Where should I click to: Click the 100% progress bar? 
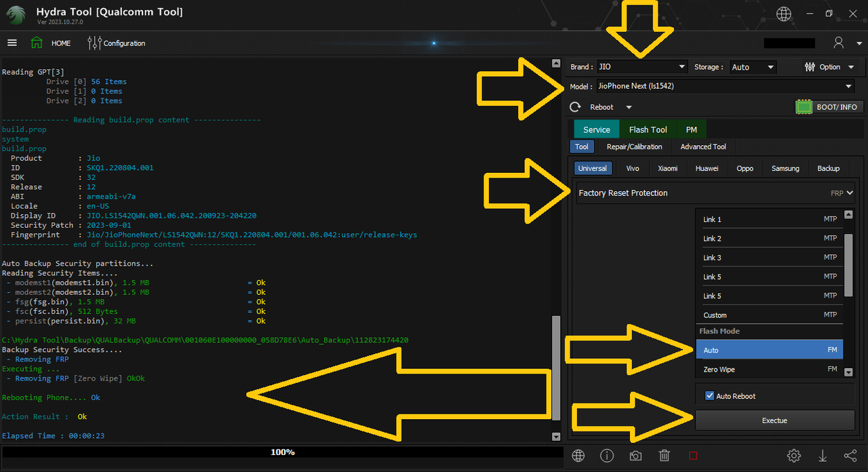pyautogui.click(x=282, y=452)
